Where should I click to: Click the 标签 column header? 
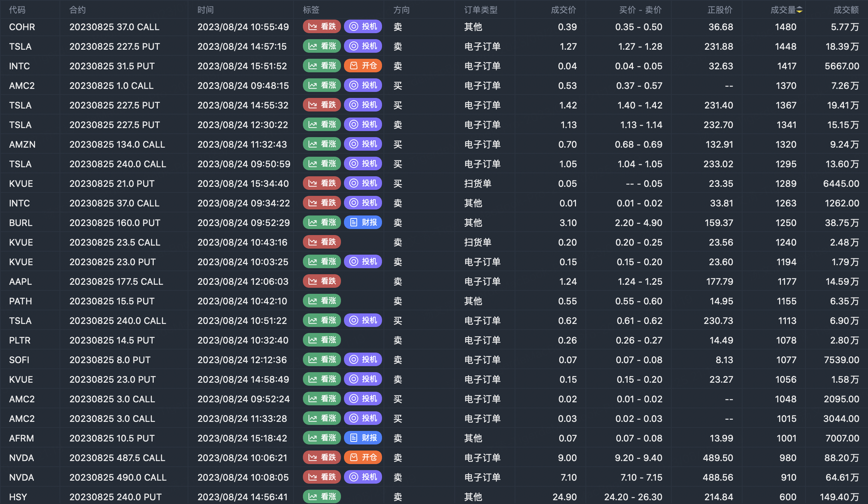pyautogui.click(x=311, y=10)
